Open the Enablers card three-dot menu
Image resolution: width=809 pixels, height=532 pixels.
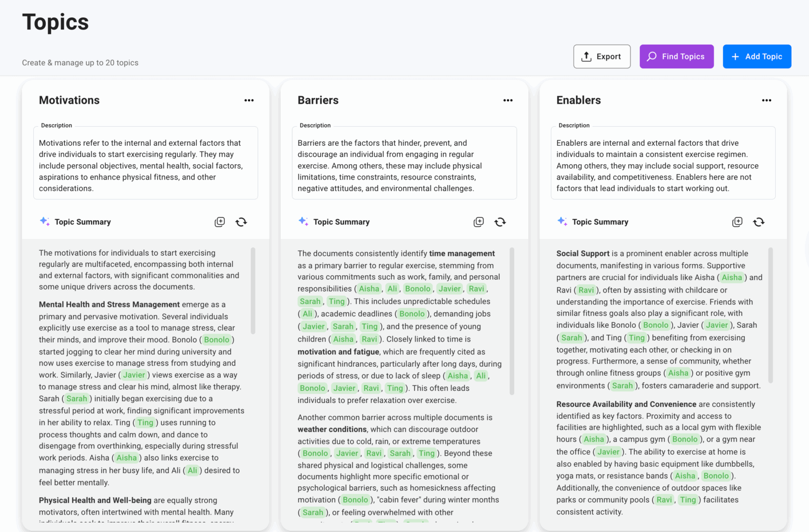coord(766,101)
